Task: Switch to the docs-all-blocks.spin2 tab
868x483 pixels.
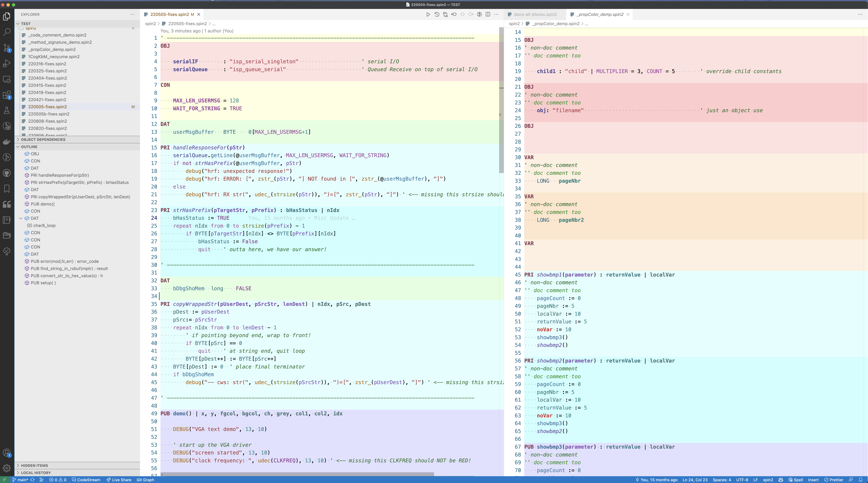Action: click(535, 15)
